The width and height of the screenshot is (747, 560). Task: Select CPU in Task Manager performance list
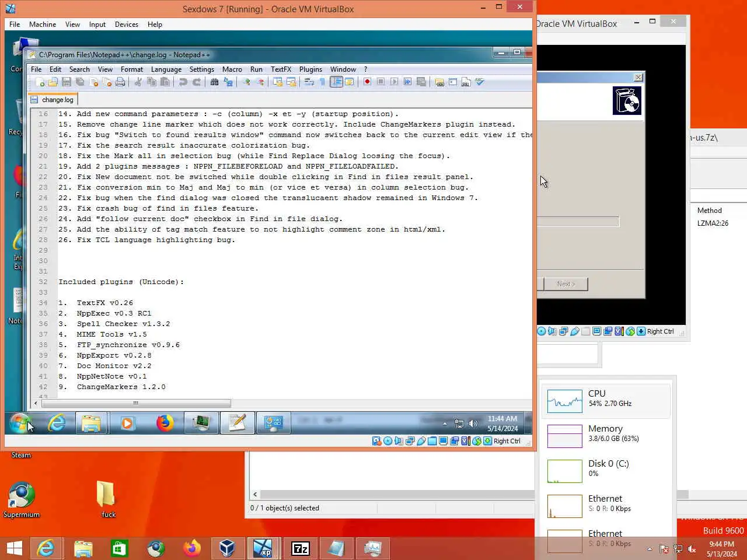coord(606,401)
